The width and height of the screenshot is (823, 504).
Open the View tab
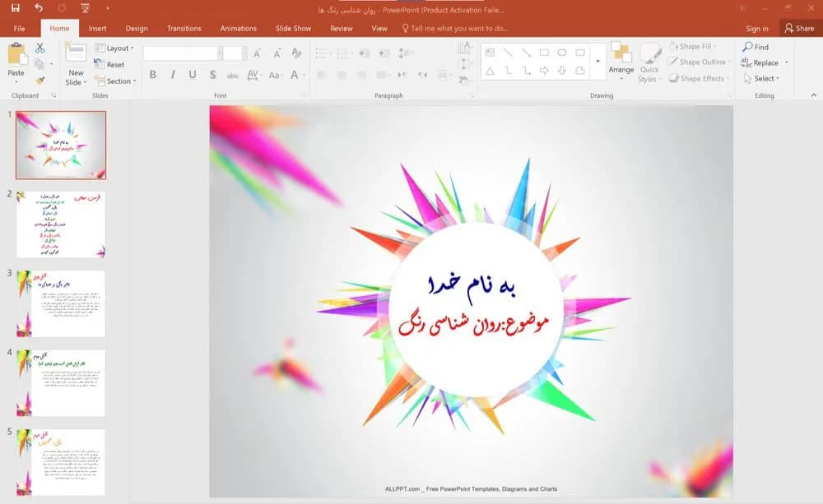(379, 28)
